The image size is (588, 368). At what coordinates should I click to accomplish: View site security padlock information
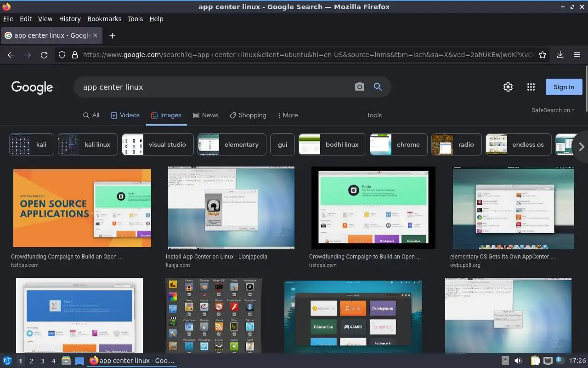[75, 55]
